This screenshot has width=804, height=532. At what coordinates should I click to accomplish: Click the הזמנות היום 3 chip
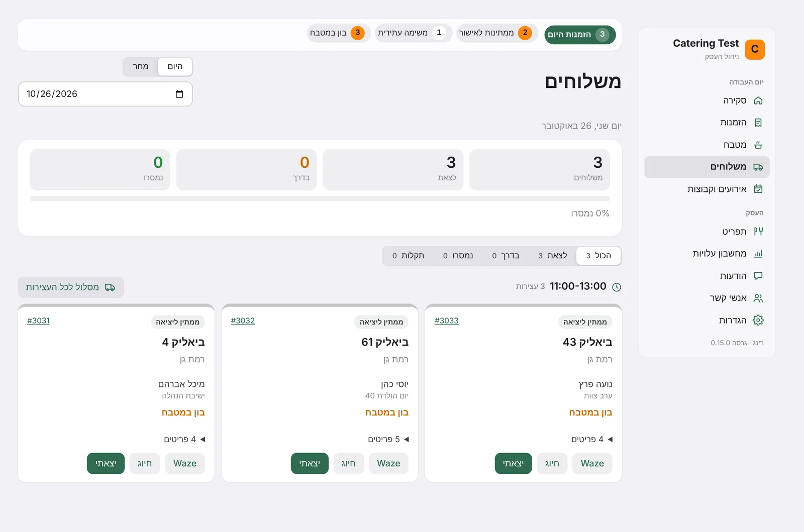[580, 35]
